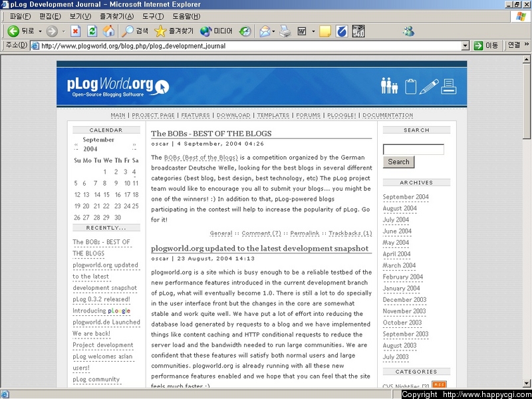Refresh the page with green arrows icon
Viewport: 532px width, 399px height.
click(x=92, y=31)
